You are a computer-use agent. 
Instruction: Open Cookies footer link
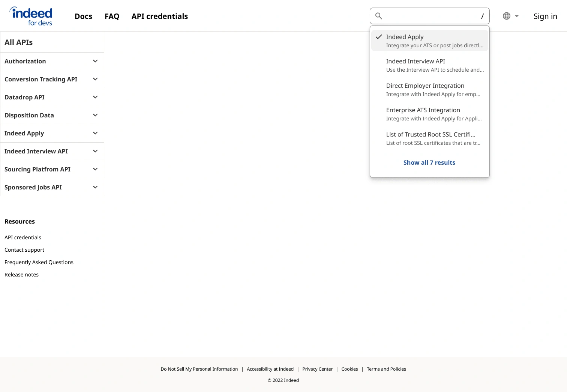click(x=349, y=369)
